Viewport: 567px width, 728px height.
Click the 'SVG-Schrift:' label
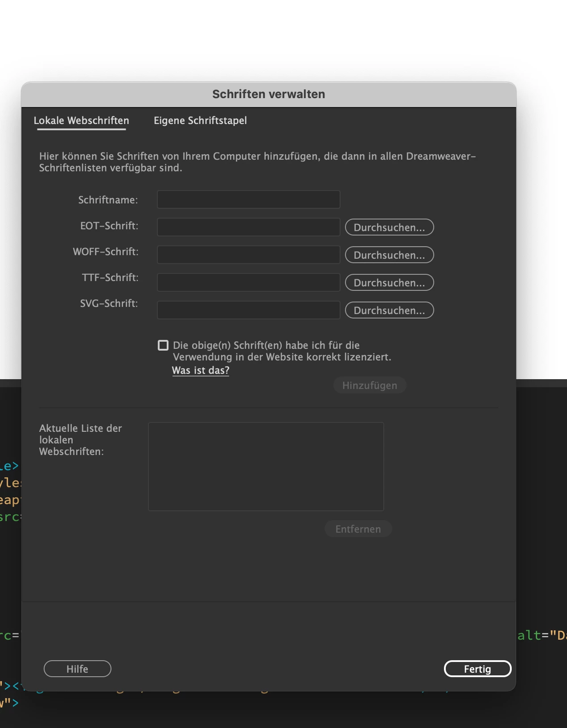109,303
